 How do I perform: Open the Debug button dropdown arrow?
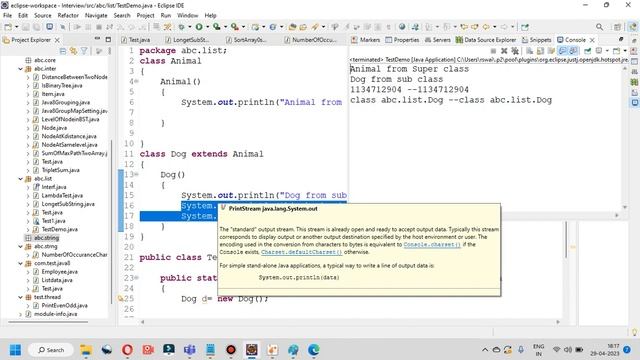click(190, 27)
